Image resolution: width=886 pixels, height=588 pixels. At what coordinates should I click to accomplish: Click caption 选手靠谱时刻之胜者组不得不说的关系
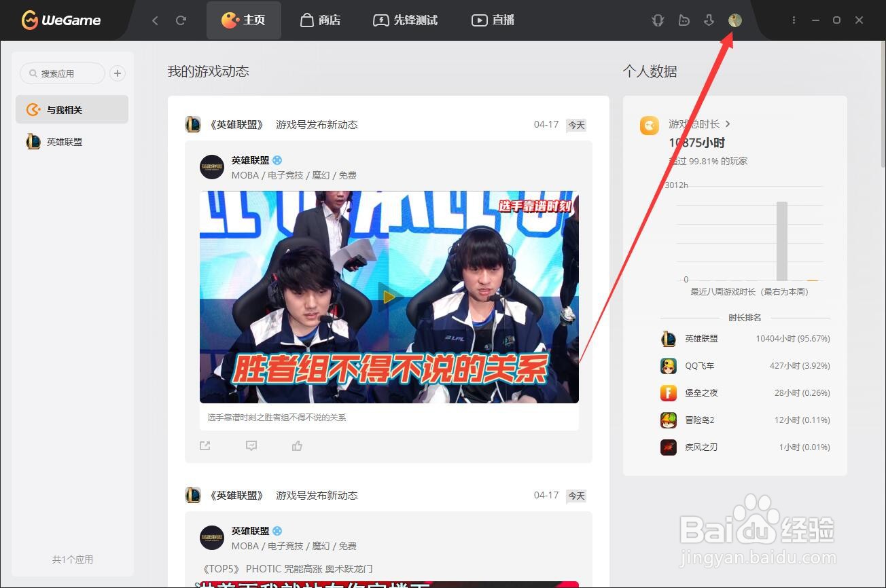[x=277, y=418]
